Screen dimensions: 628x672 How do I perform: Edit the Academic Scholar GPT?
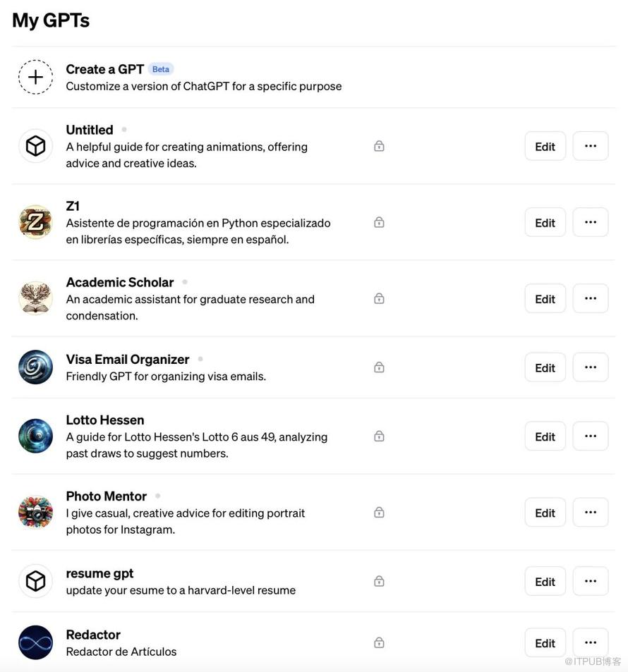click(545, 298)
